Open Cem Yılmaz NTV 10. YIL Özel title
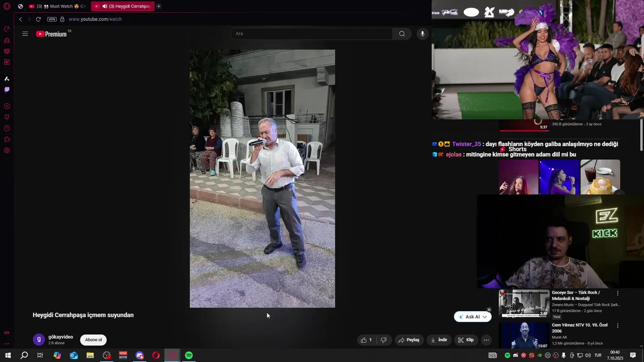 point(580,328)
